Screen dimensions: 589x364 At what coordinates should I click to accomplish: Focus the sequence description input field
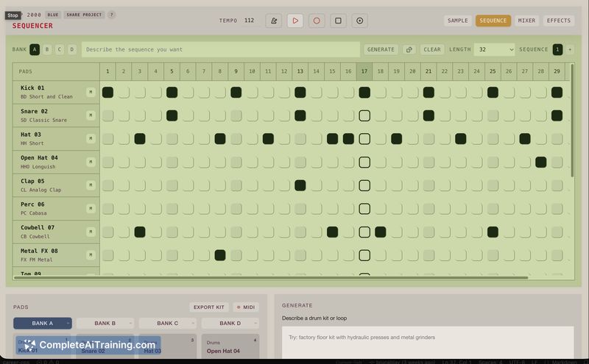(x=221, y=49)
